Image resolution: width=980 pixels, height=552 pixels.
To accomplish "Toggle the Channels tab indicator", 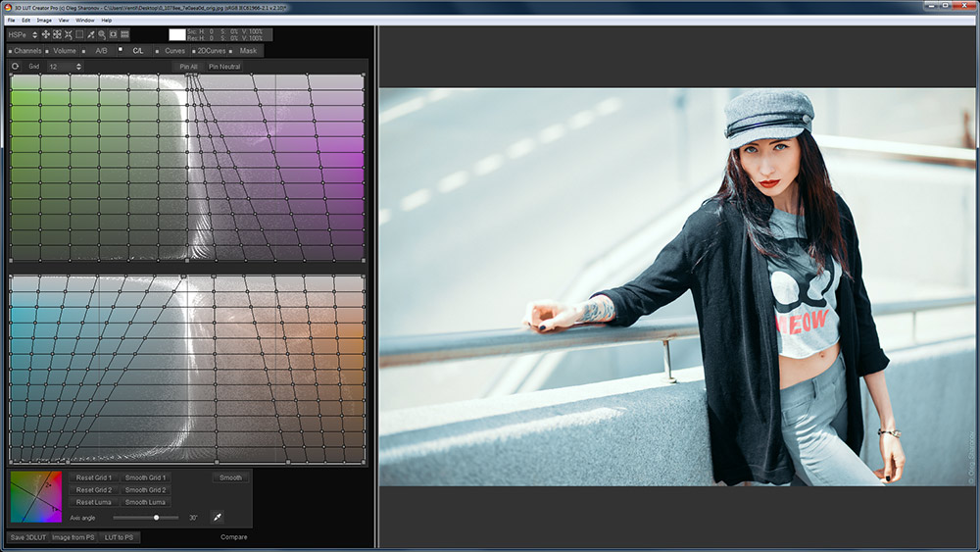I will point(10,51).
